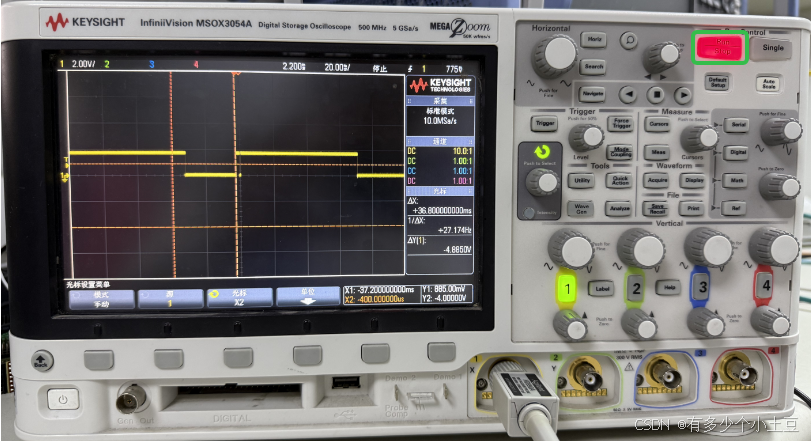
Task: Push channel 1 vertical scale knob
Action: click(572, 249)
